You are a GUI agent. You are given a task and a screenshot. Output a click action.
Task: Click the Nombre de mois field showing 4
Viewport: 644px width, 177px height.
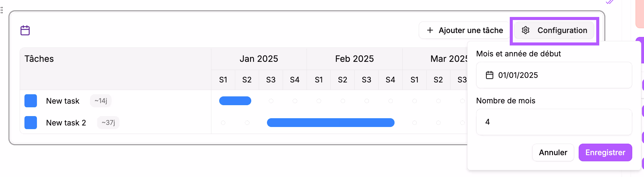[554, 122]
